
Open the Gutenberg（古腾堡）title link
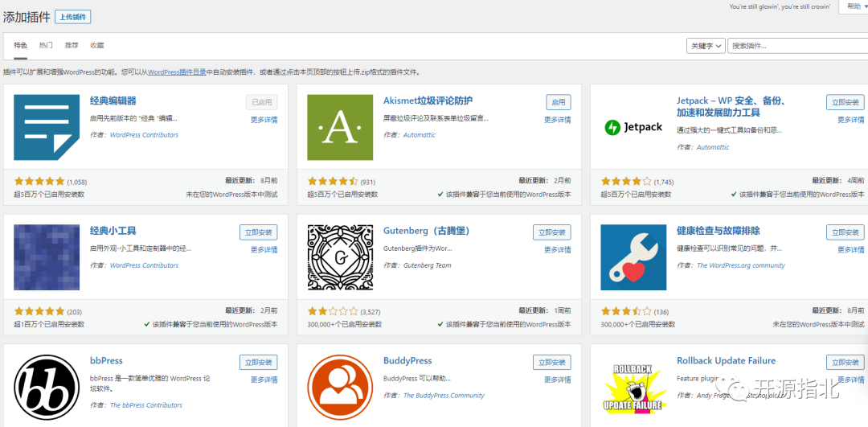427,231
